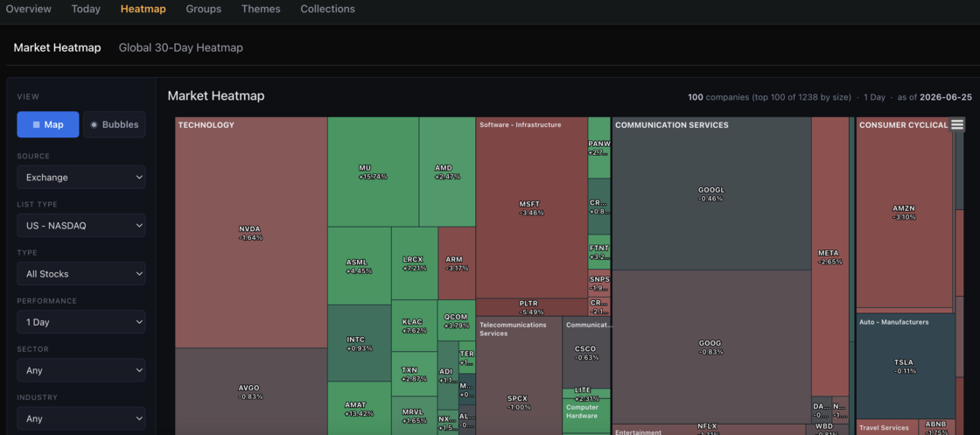Click the PLTR -5.49% tile

[x=531, y=307]
